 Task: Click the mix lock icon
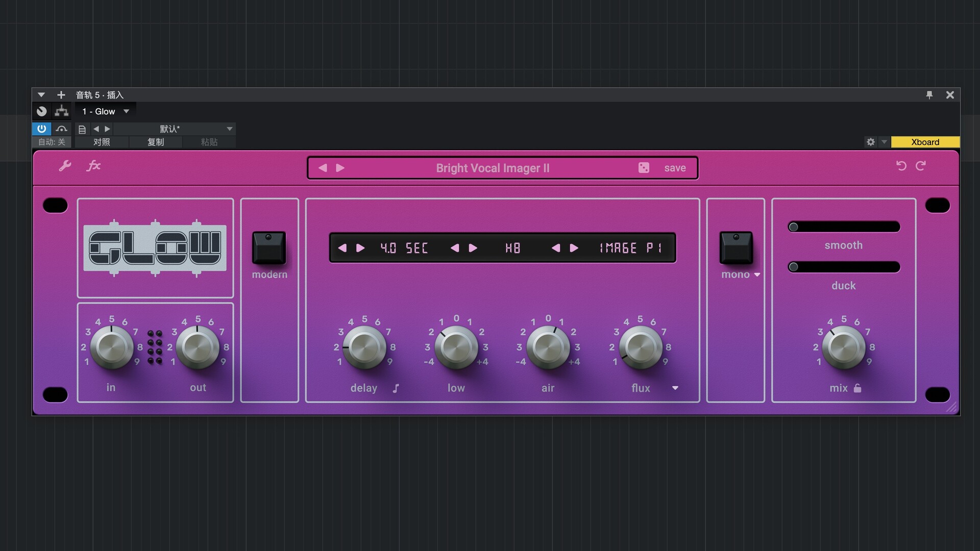click(857, 388)
